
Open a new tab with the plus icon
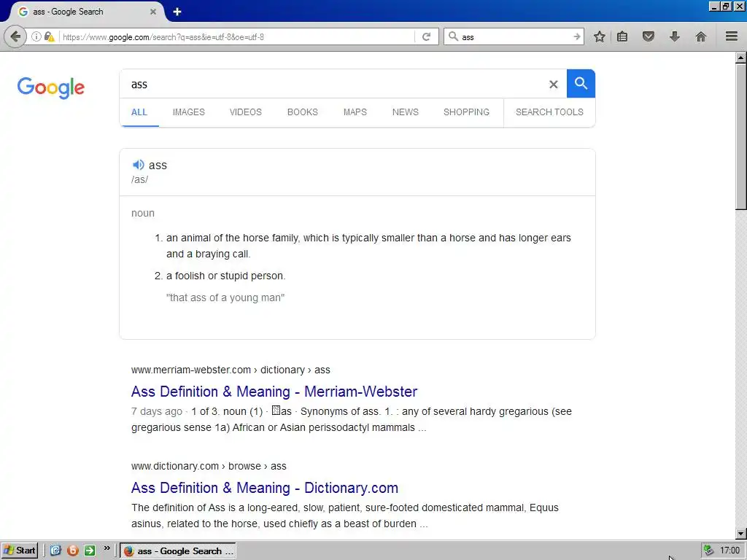[177, 12]
